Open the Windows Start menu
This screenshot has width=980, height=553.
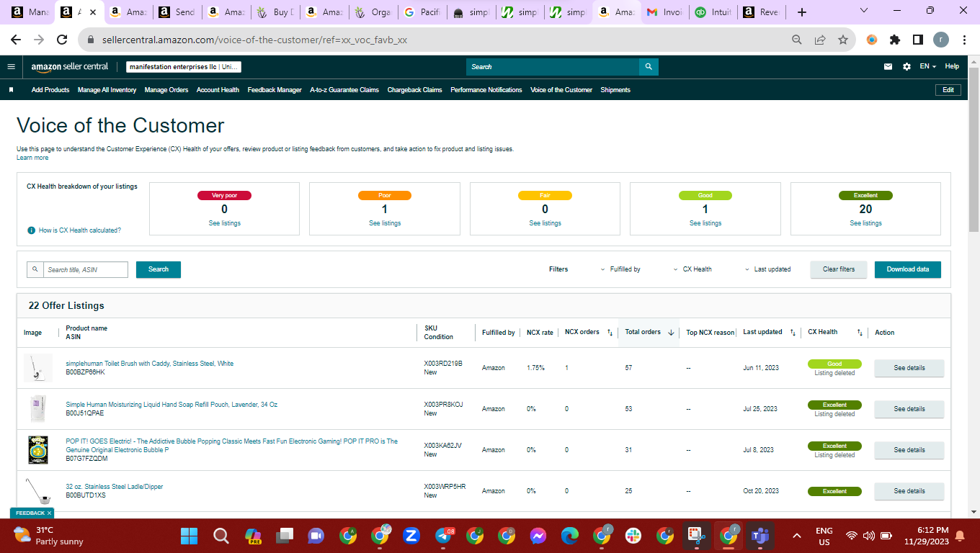pos(189,536)
